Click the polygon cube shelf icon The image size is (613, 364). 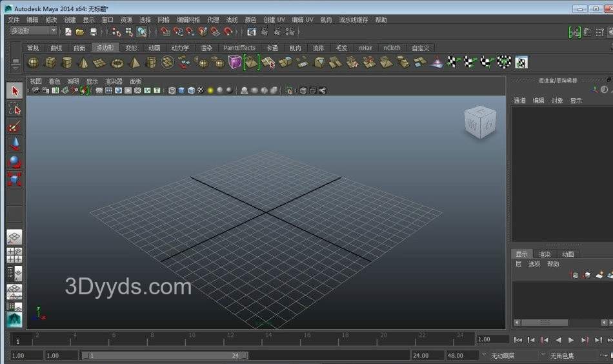(x=50, y=63)
